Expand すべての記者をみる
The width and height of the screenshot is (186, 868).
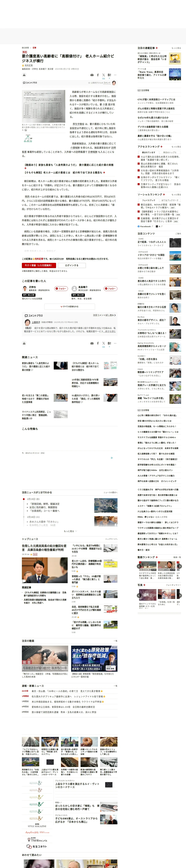[70, 307]
